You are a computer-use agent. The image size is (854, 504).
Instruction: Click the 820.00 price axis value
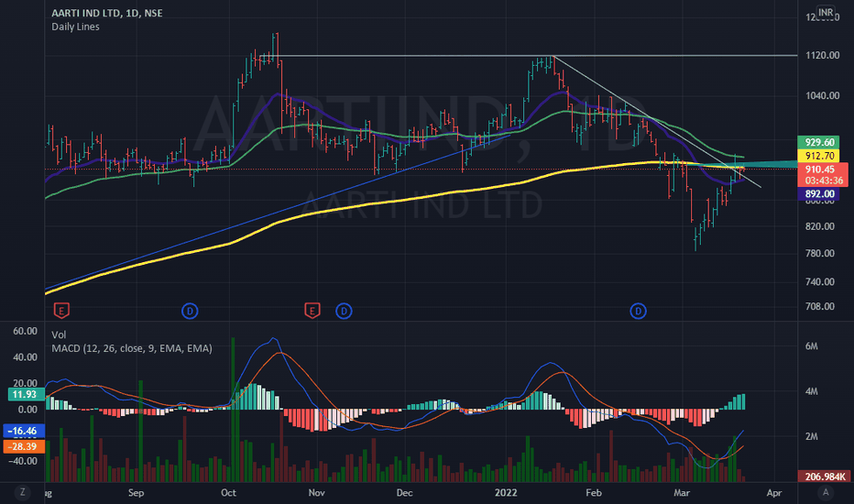[x=820, y=226]
